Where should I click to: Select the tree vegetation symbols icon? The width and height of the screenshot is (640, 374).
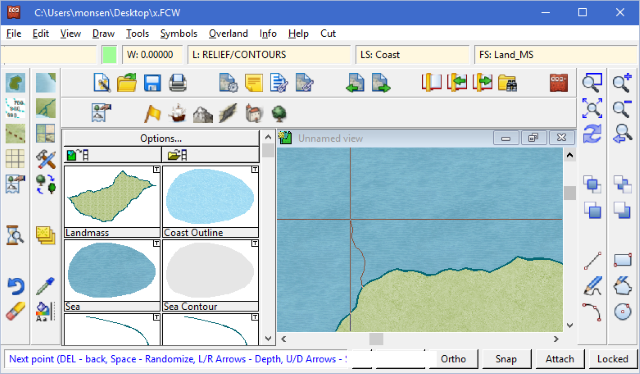coord(279,113)
